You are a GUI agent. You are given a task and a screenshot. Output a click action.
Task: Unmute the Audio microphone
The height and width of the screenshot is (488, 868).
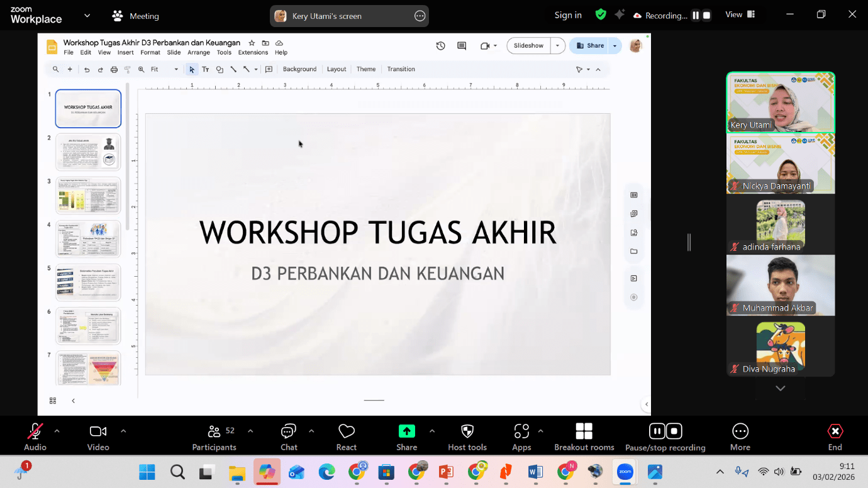tap(35, 431)
